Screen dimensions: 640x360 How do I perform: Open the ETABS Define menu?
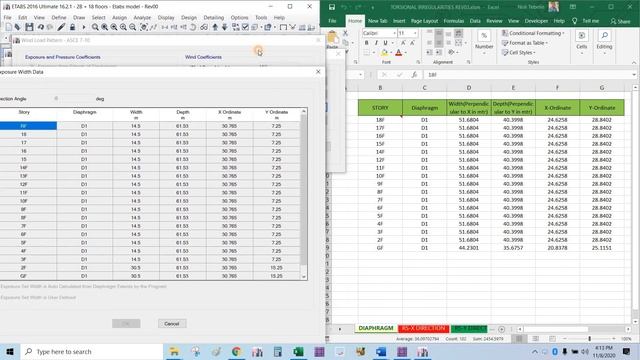59,18
